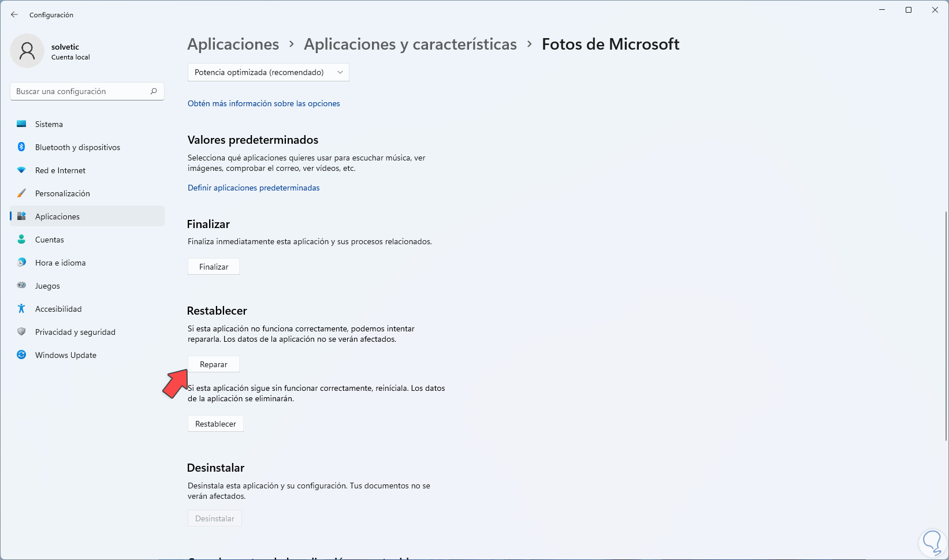This screenshot has height=560, width=949.
Task: Click the Fotos de Microsoft page title
Action: (611, 44)
